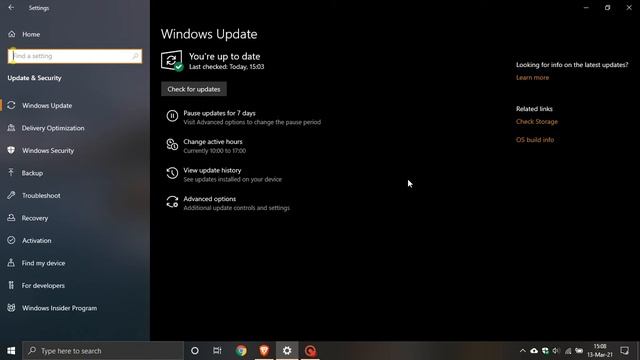Viewport: 640px width, 360px height.
Task: Open the red recorder app on the taskbar
Action: [x=310, y=351]
